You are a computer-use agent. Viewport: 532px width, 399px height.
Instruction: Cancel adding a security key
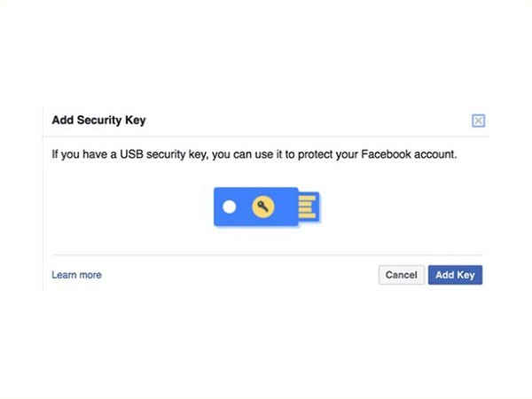pyautogui.click(x=401, y=275)
